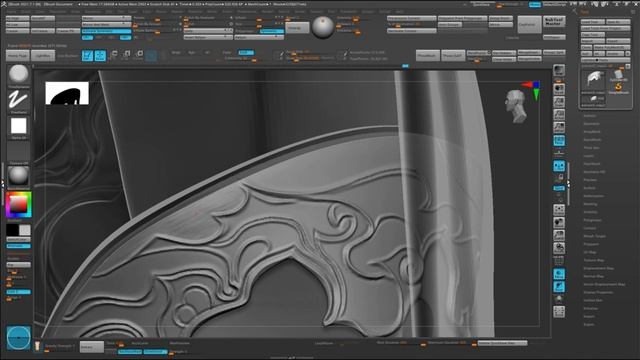This screenshot has height=360, width=640.
Task: Click the PolyF line fill icon
Action: point(559,260)
